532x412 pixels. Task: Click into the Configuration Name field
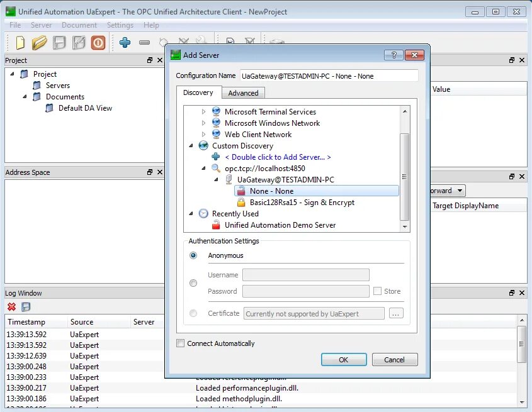(329, 76)
